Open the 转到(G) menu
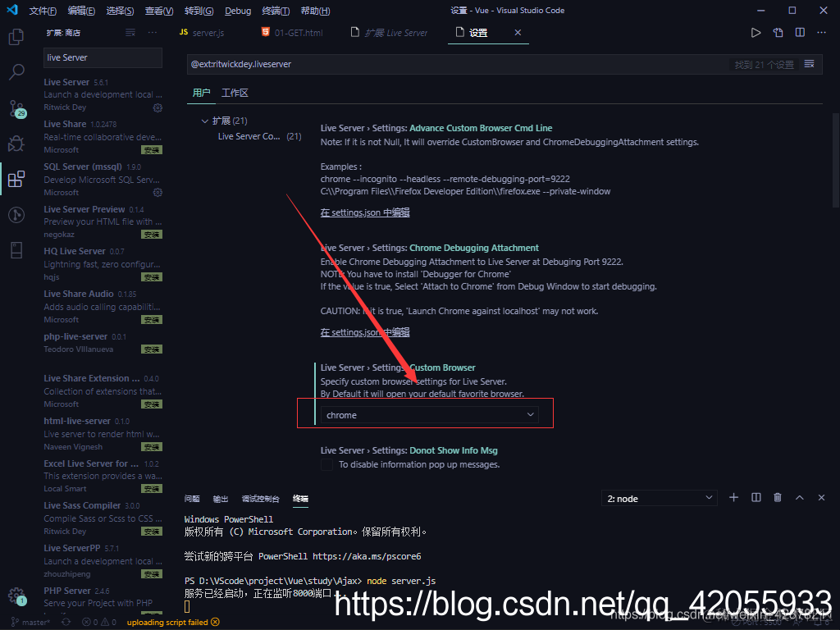This screenshot has width=840, height=630. pyautogui.click(x=199, y=11)
